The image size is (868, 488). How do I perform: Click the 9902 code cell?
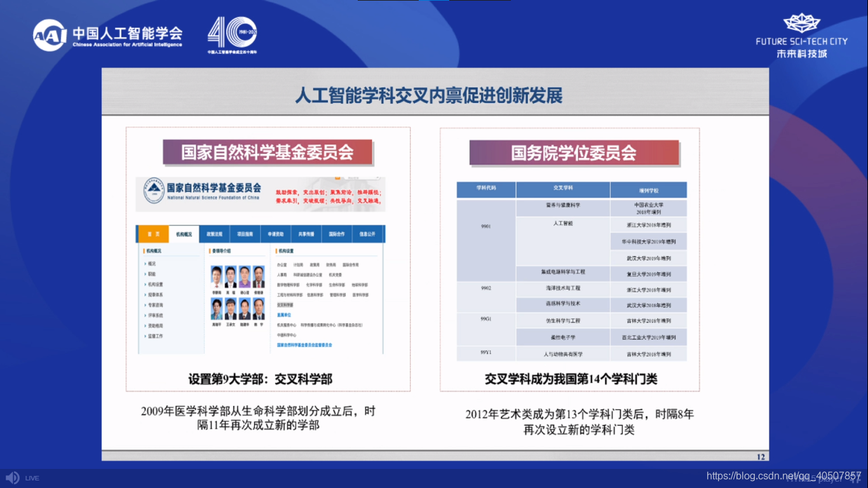tap(486, 297)
